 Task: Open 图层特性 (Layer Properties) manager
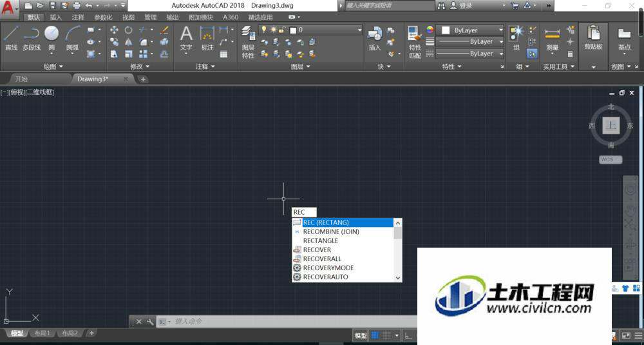[x=248, y=41]
